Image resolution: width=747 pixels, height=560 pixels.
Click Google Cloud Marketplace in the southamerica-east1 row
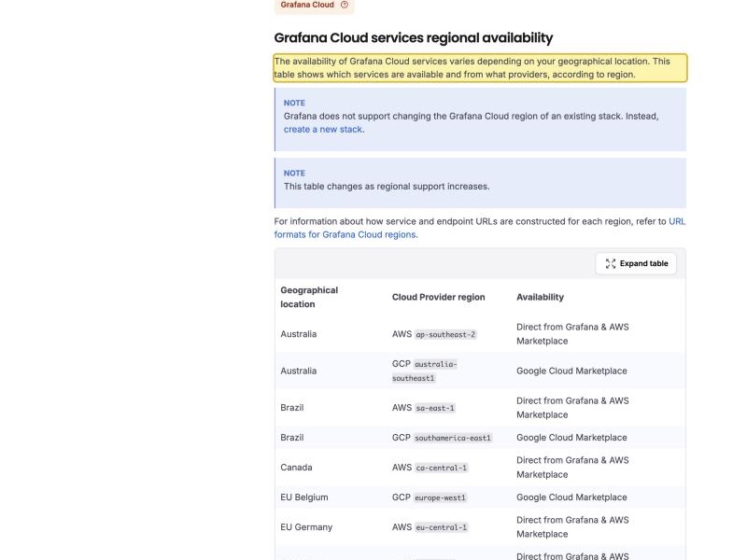pyautogui.click(x=571, y=437)
